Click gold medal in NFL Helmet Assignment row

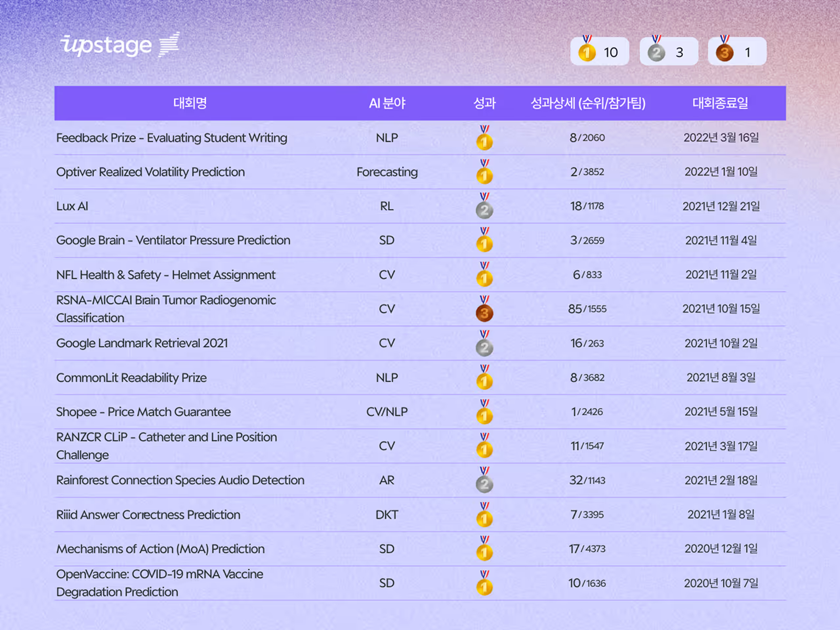484,274
